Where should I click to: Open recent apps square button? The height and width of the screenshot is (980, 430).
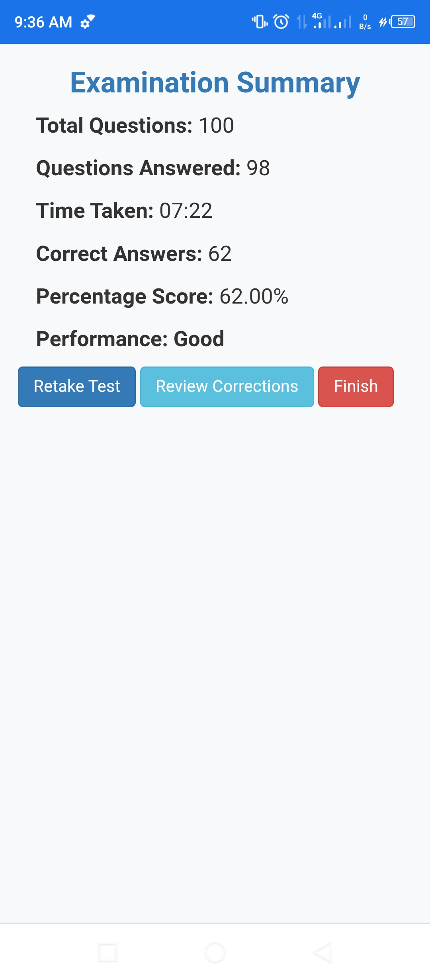coord(107,953)
